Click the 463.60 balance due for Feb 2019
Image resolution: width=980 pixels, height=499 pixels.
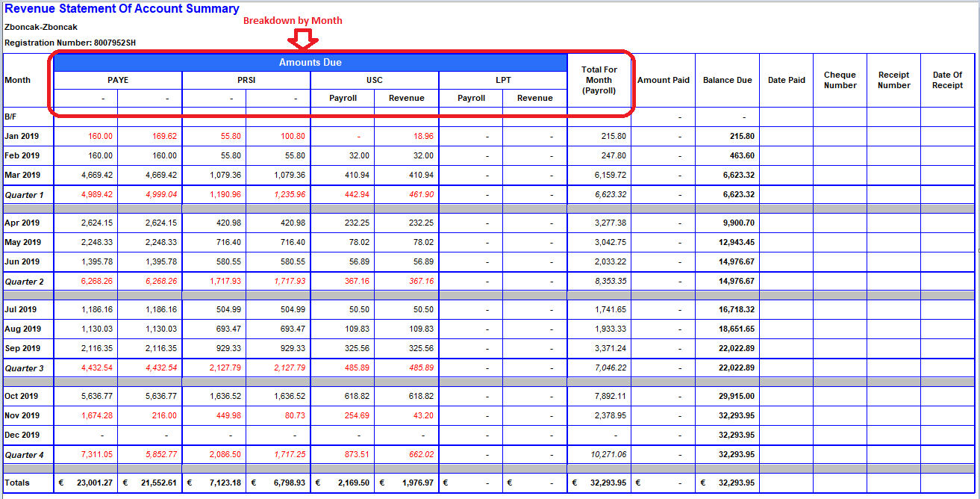coord(742,155)
